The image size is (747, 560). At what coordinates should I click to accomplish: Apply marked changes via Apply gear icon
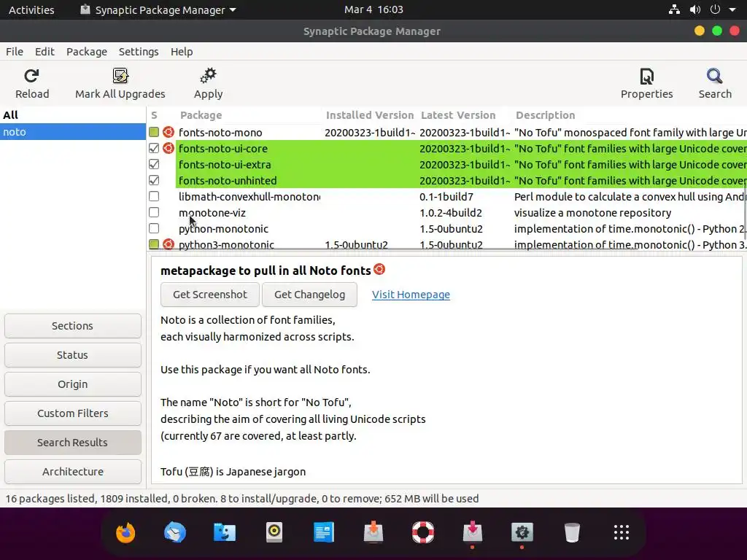pyautogui.click(x=208, y=76)
